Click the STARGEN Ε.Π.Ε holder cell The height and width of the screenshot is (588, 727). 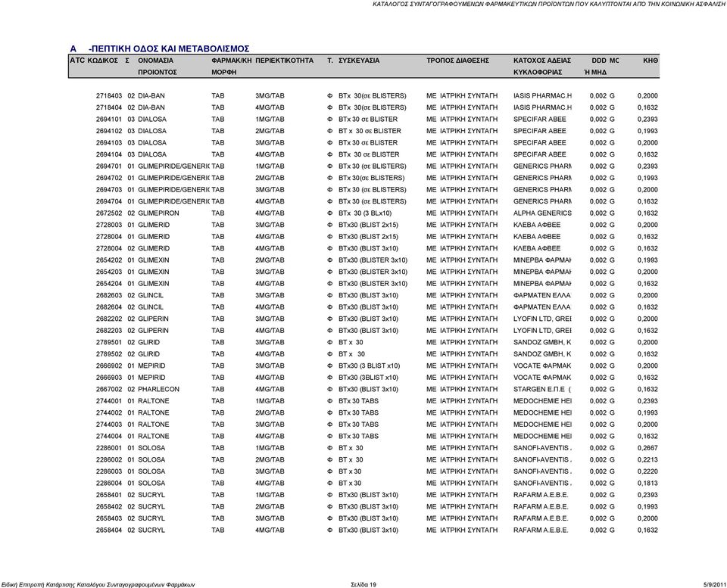(x=542, y=389)
